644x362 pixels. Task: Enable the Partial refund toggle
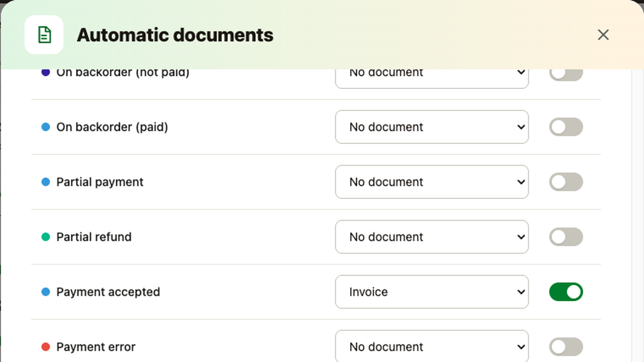pos(566,237)
